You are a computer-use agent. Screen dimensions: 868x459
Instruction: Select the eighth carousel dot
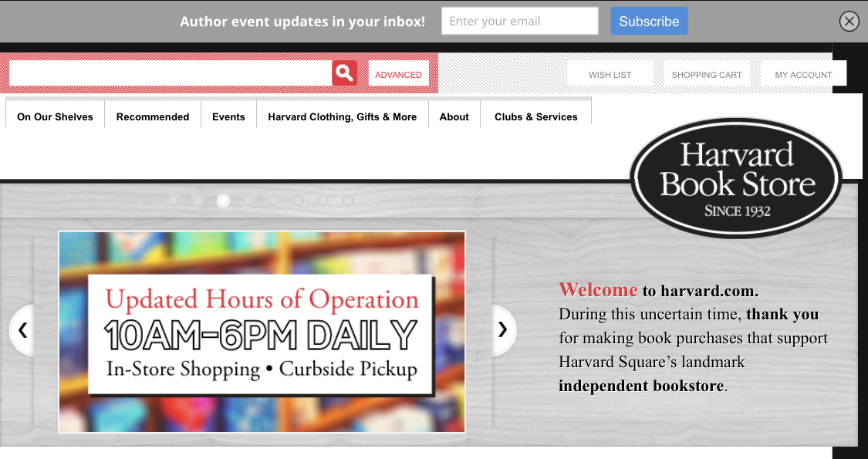click(348, 201)
